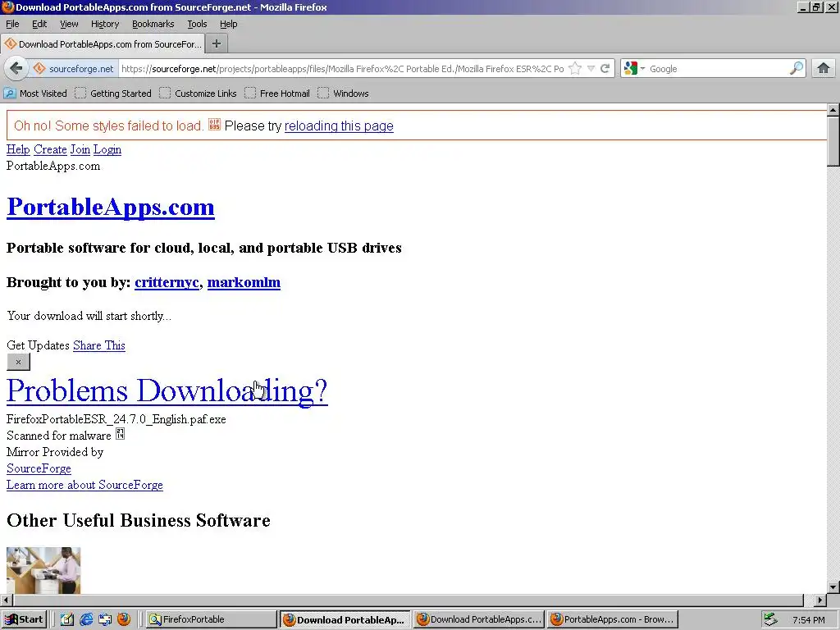Click inside the Google search box

point(718,69)
